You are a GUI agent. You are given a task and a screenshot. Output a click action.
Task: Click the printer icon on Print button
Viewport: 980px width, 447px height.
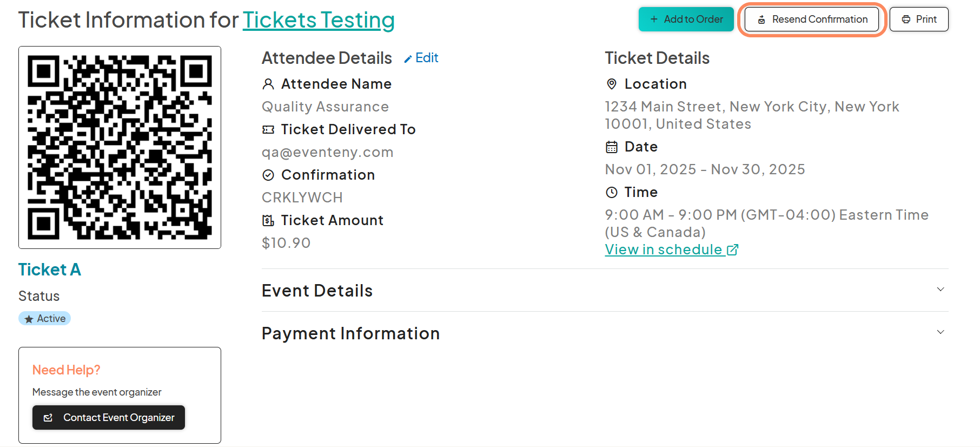coord(906,19)
